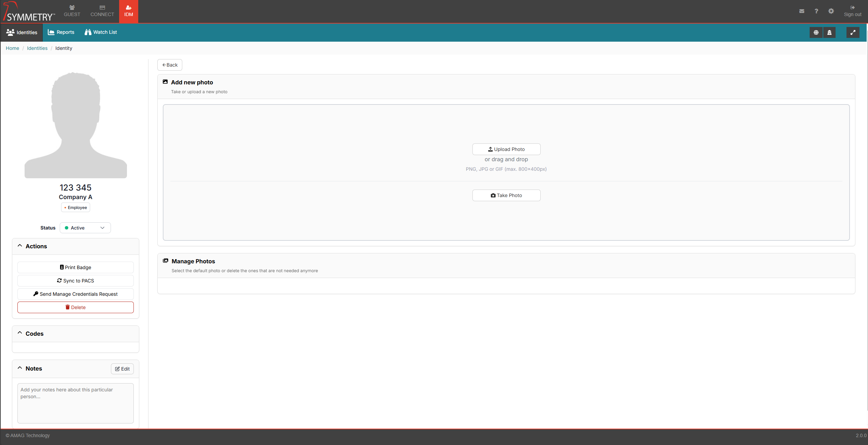Open the settings gear icon
Image resolution: width=868 pixels, height=445 pixels.
pos(831,11)
